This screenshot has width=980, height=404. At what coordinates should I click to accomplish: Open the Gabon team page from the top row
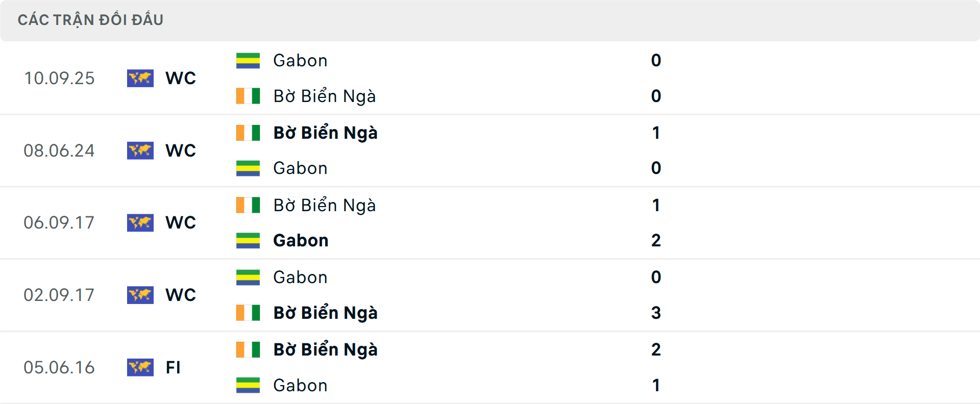pos(301,60)
